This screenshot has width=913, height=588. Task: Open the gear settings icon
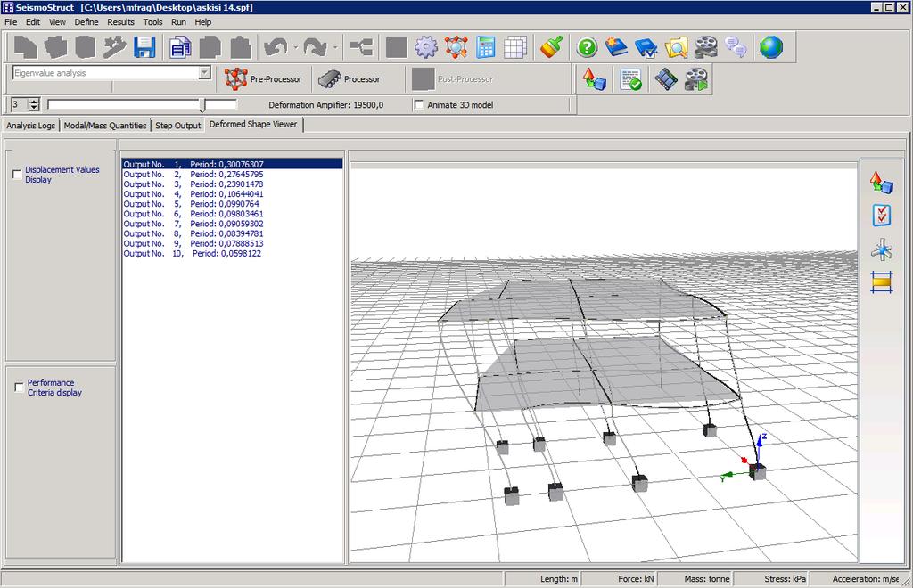[x=426, y=47]
